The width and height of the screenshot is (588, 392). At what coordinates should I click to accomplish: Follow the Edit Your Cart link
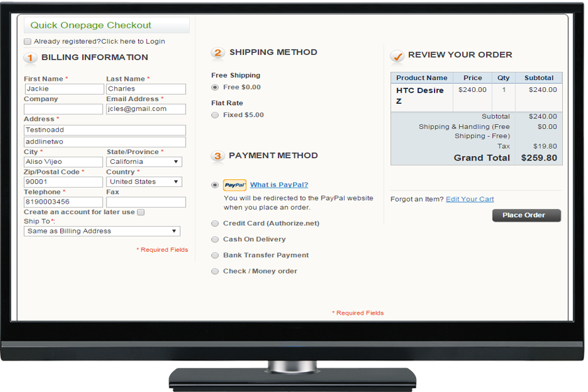pyautogui.click(x=470, y=199)
